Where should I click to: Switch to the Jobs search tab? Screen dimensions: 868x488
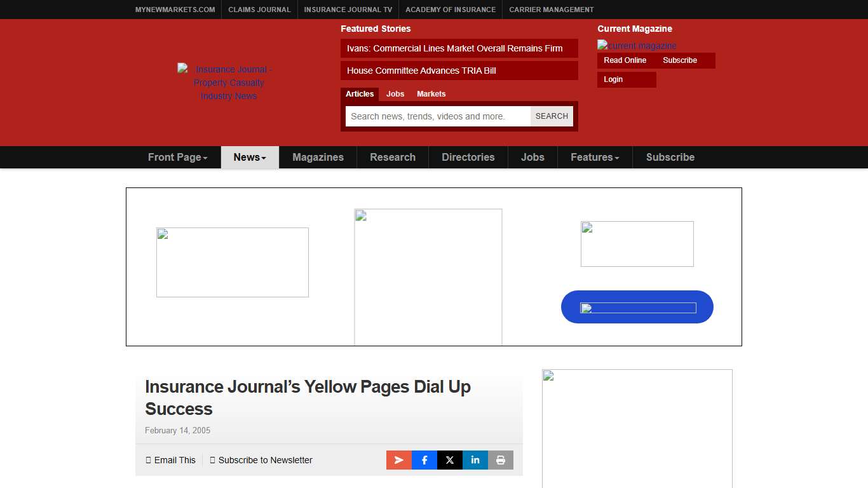(395, 93)
